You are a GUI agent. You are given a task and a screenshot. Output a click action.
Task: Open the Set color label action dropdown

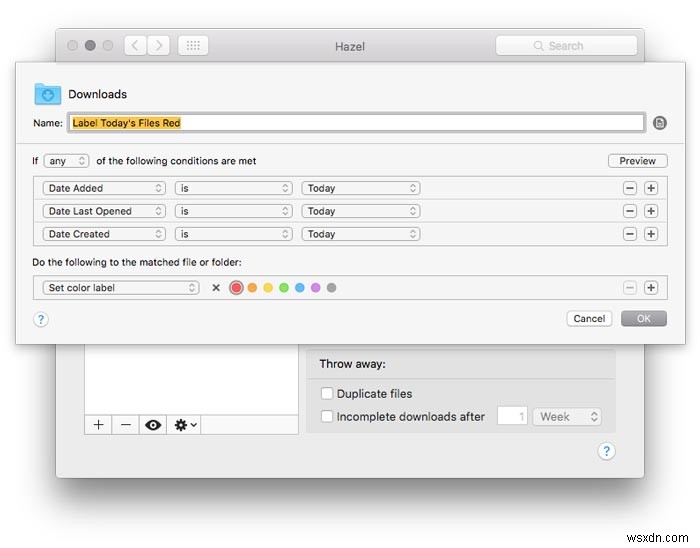point(121,288)
